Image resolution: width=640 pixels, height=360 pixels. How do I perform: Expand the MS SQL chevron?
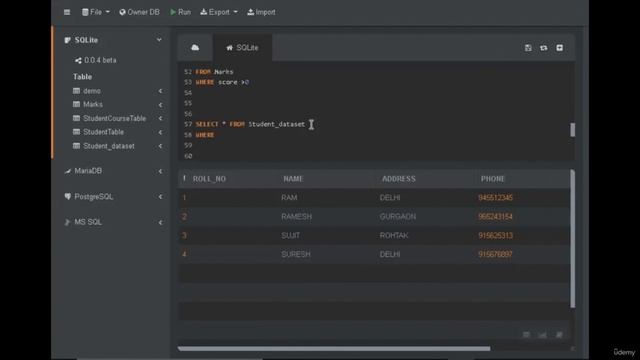pyautogui.click(x=160, y=223)
